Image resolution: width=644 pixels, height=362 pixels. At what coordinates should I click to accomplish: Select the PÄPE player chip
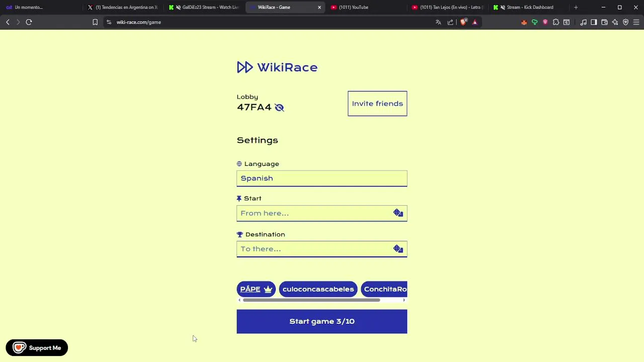click(x=256, y=289)
